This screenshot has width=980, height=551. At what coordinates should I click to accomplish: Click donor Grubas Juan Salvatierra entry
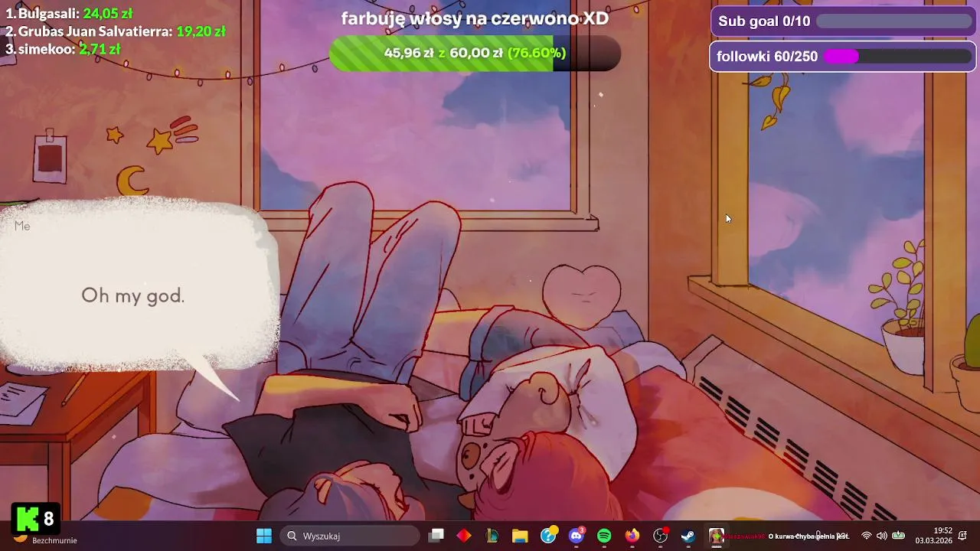pos(115,31)
